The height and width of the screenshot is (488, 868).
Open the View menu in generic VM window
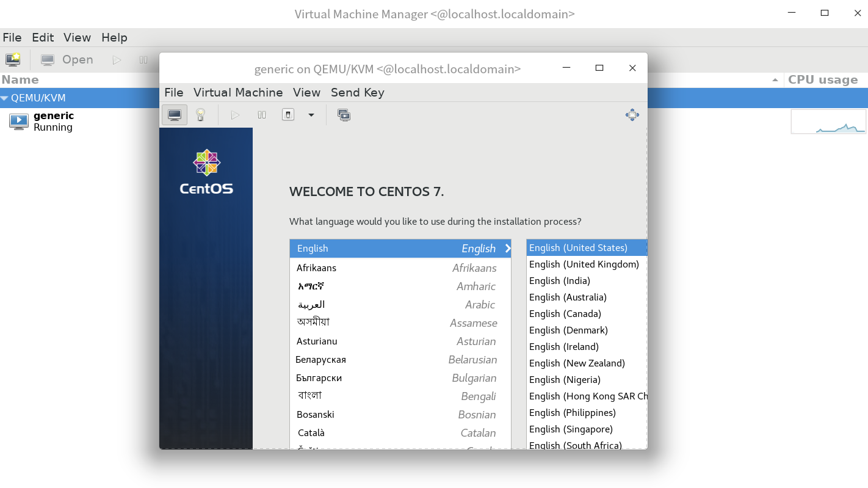click(x=306, y=92)
